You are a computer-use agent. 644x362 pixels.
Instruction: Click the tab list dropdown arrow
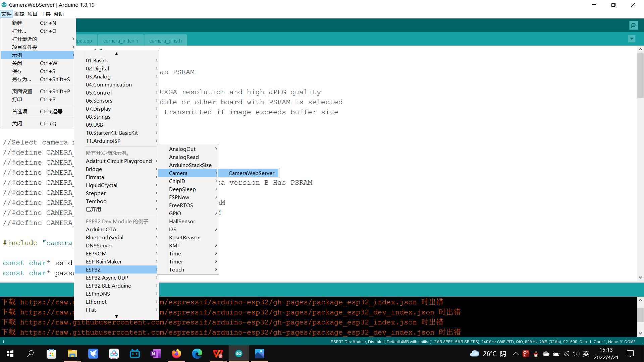632,39
